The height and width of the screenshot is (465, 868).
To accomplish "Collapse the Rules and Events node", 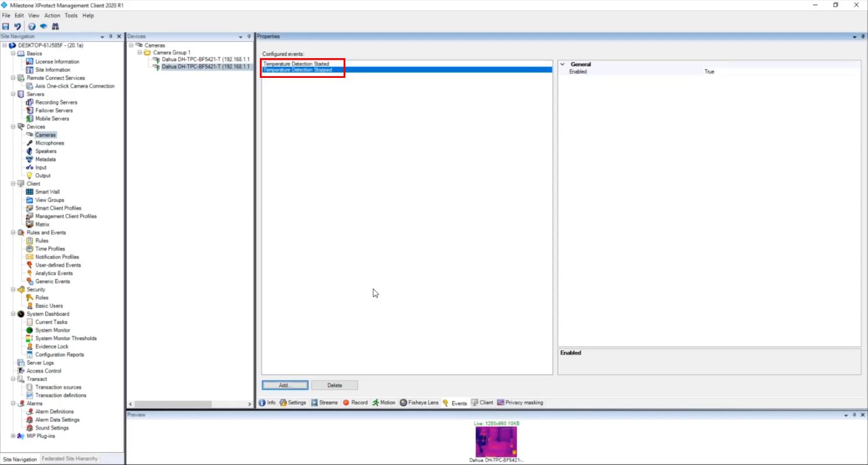I will coord(13,233).
